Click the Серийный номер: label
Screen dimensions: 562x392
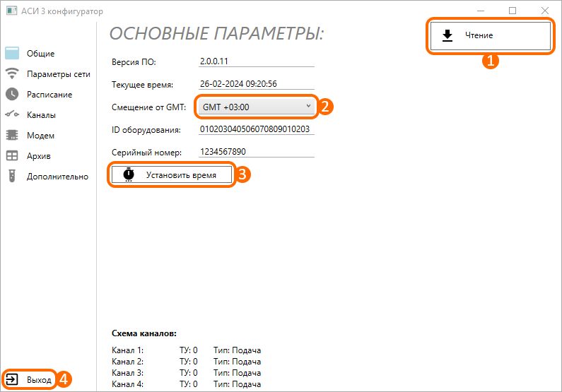point(146,153)
